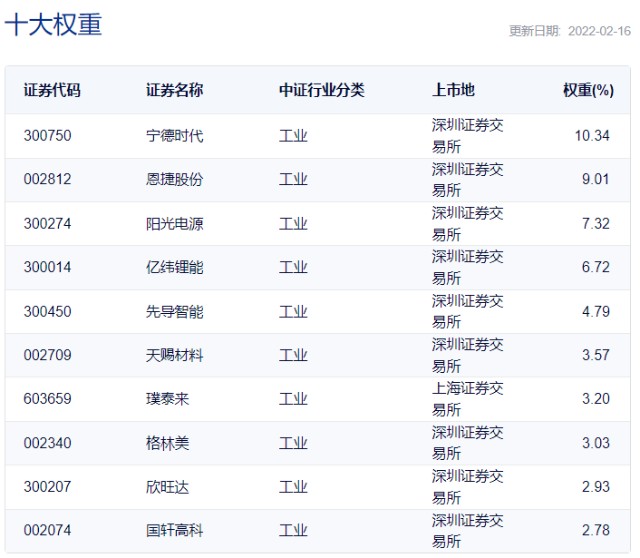The image size is (640, 558).
Task: Click 深圳证券交易所 in the 先导智能 row
Action: pos(467,311)
